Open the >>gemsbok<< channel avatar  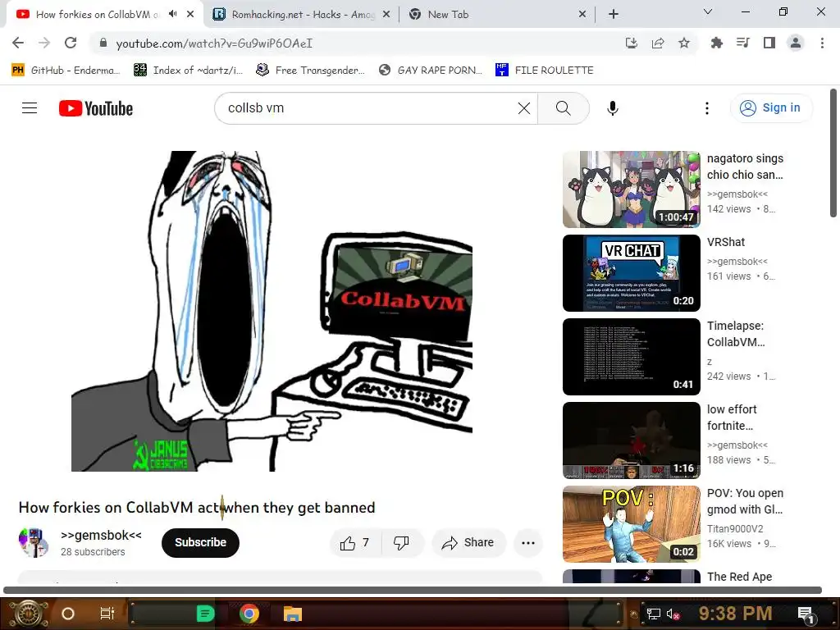(33, 543)
